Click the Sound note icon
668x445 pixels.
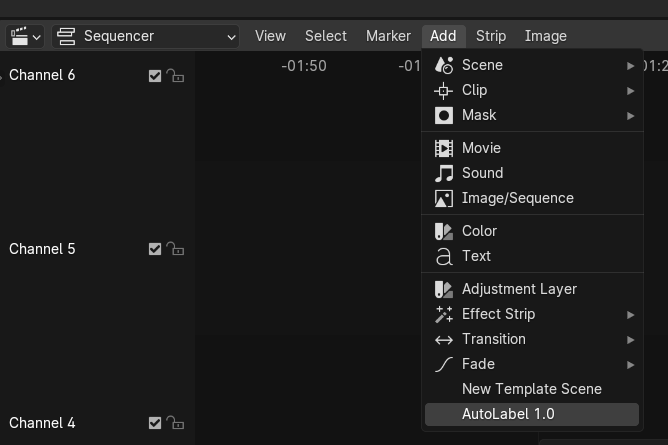tap(444, 173)
